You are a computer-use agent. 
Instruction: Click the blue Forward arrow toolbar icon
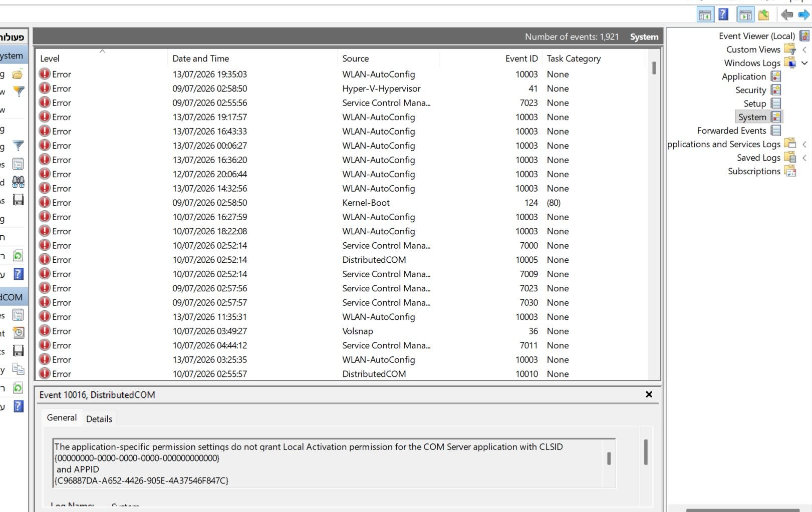click(803, 15)
